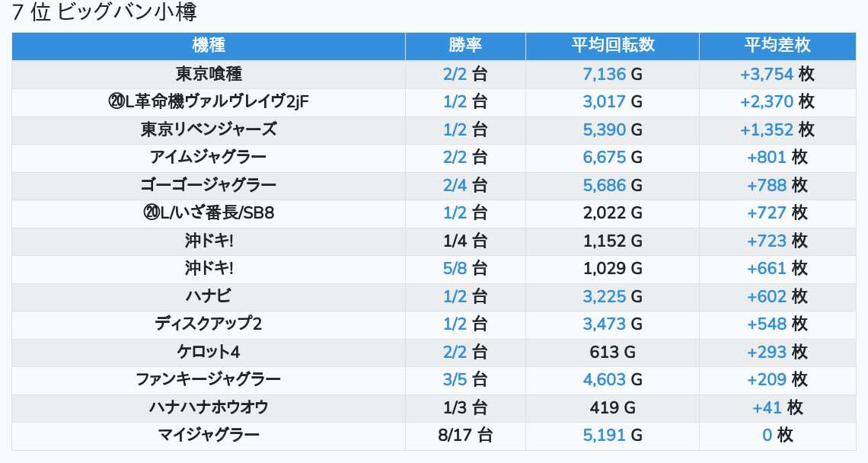Click the ケロット4 machine name
The width and height of the screenshot is (868, 463).
[209, 352]
